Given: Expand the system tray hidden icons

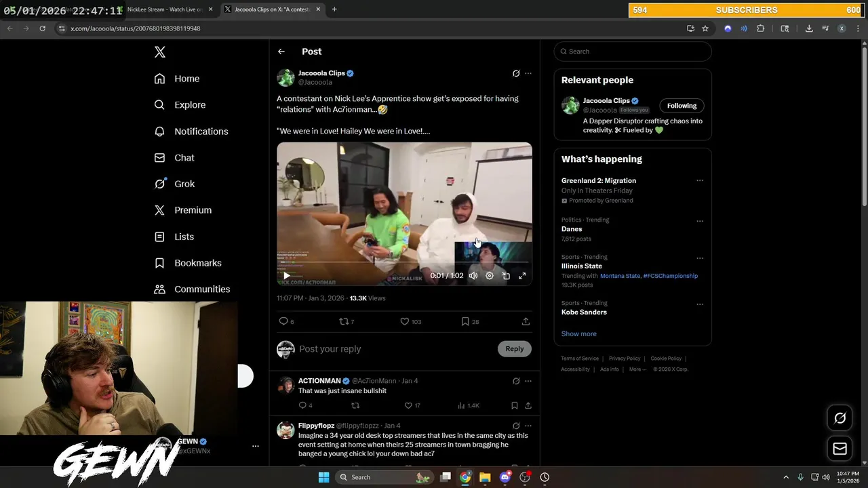Looking at the screenshot, I should point(786,477).
